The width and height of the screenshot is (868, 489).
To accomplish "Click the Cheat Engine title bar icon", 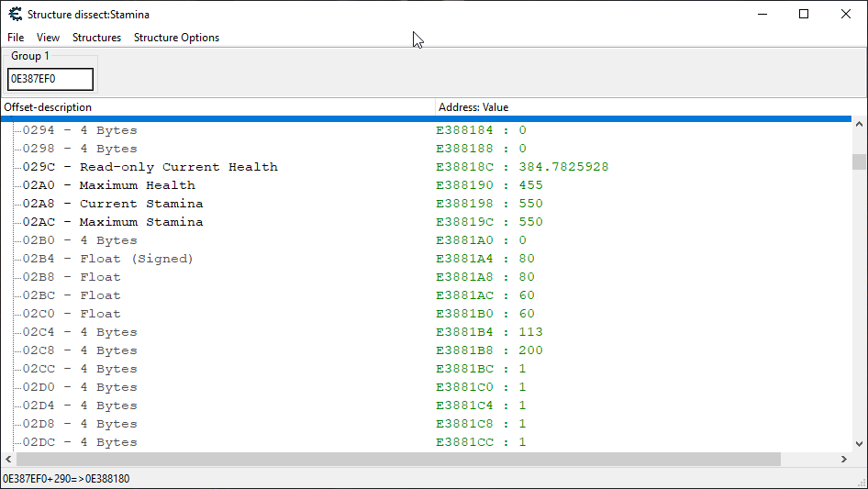I will (x=15, y=14).
